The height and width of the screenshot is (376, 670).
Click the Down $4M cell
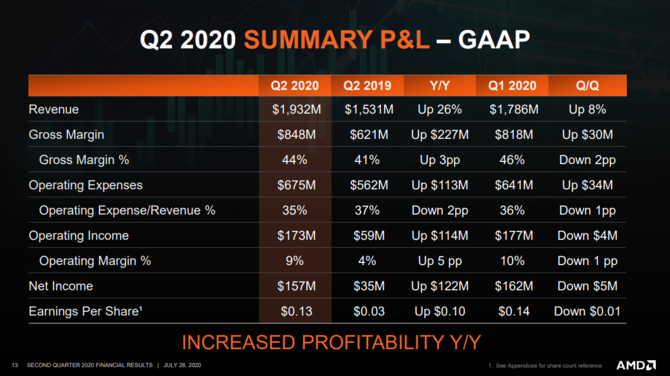[587, 236]
